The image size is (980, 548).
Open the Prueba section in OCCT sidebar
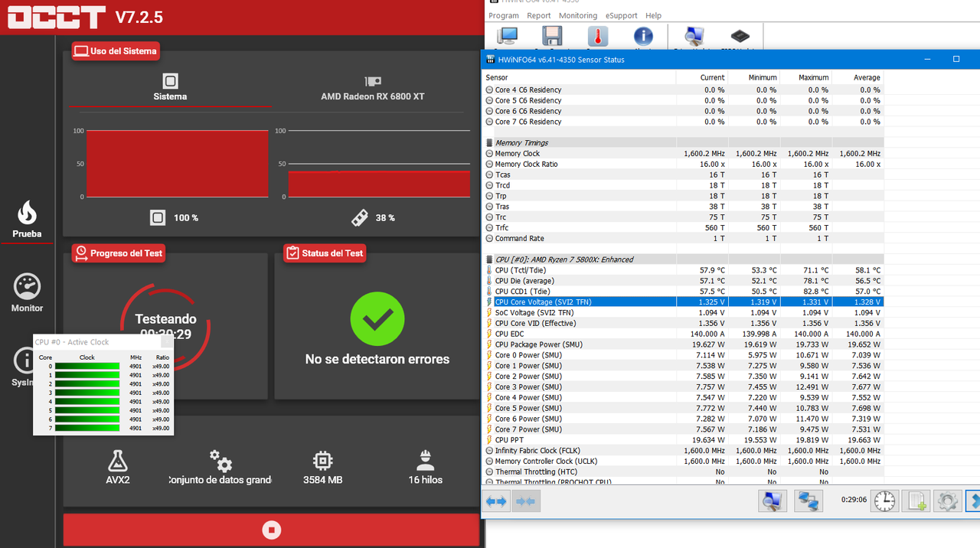coord(27,220)
